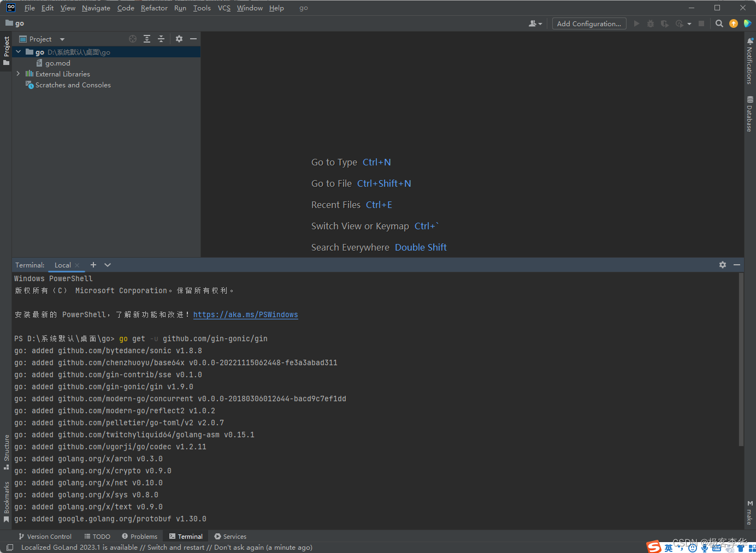The image size is (756, 553).
Task: Collapse the go root folder node
Action: click(x=19, y=52)
